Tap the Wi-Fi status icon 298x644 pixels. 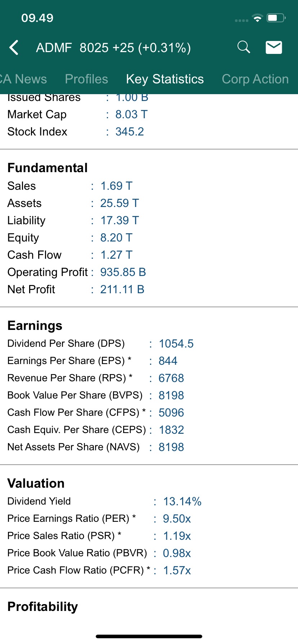(257, 18)
